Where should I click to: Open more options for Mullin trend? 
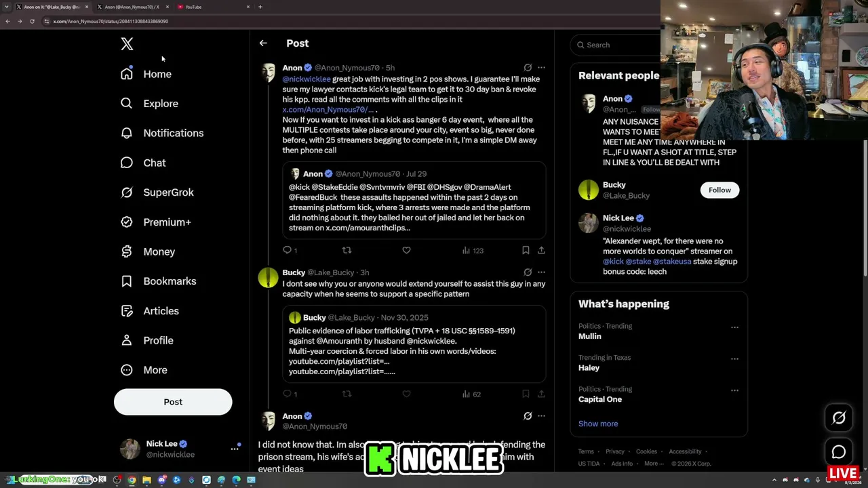click(734, 327)
